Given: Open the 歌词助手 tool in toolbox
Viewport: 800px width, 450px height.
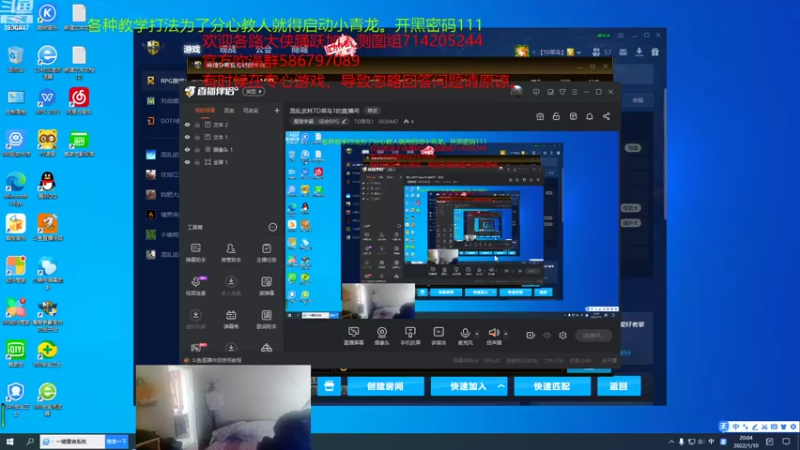Looking at the screenshot, I should point(266,319).
